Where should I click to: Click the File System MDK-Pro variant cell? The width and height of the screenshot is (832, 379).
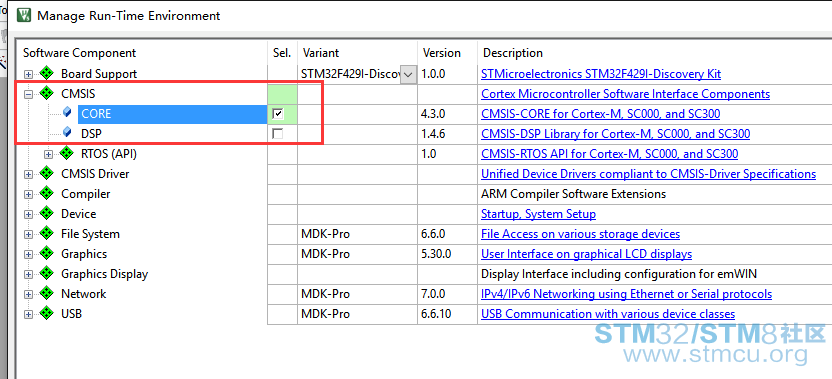[358, 234]
